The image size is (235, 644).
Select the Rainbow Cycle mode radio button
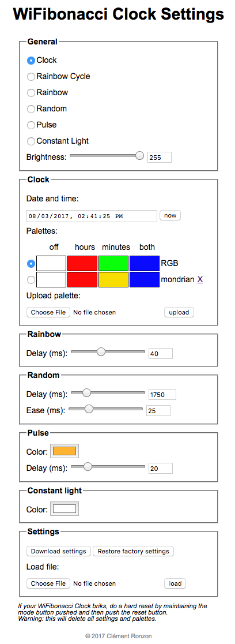(x=31, y=77)
